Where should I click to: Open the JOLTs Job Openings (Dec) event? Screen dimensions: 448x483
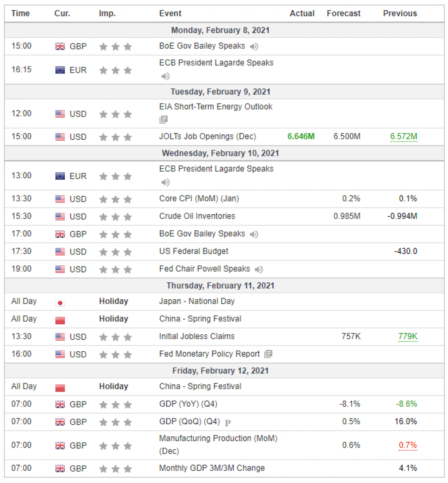tap(207, 137)
